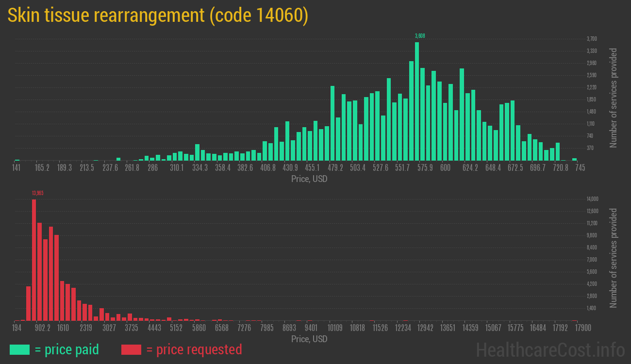
Task: Select the tallest green bar labeled 3,608
Action: [417, 101]
